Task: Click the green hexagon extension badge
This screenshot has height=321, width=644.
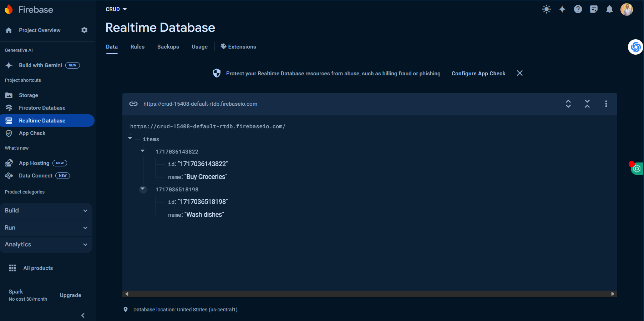Action: click(x=637, y=169)
